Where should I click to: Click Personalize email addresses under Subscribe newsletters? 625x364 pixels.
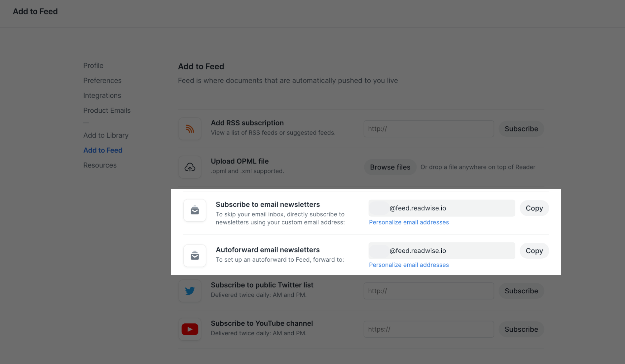coord(409,222)
